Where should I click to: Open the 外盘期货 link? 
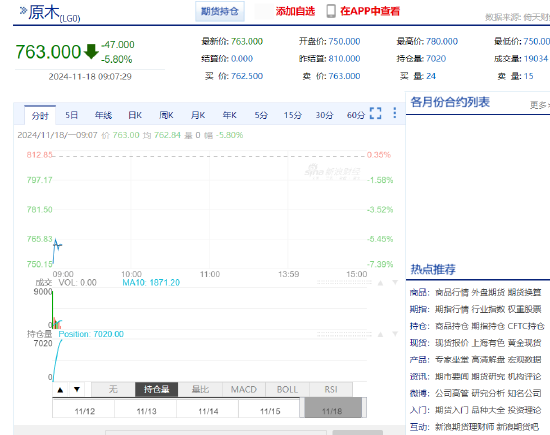[x=488, y=292]
